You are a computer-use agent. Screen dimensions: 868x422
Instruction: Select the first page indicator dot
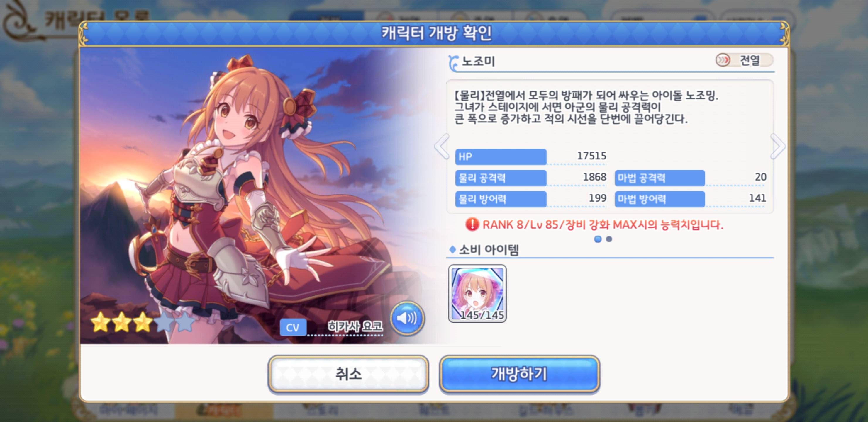coord(598,239)
